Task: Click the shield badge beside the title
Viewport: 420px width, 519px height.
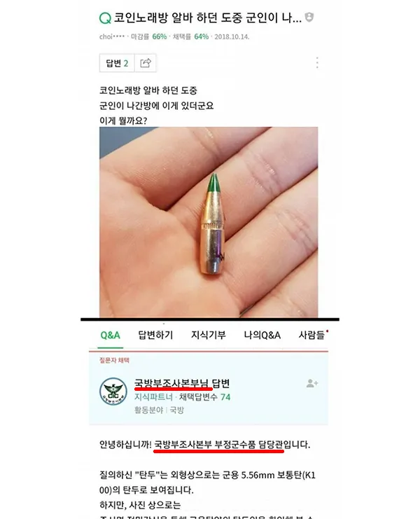Action: (309, 18)
